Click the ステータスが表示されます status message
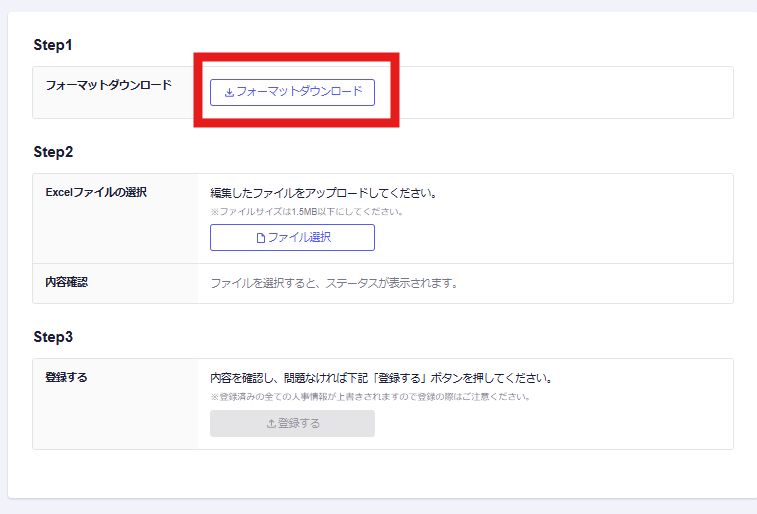 [334, 283]
